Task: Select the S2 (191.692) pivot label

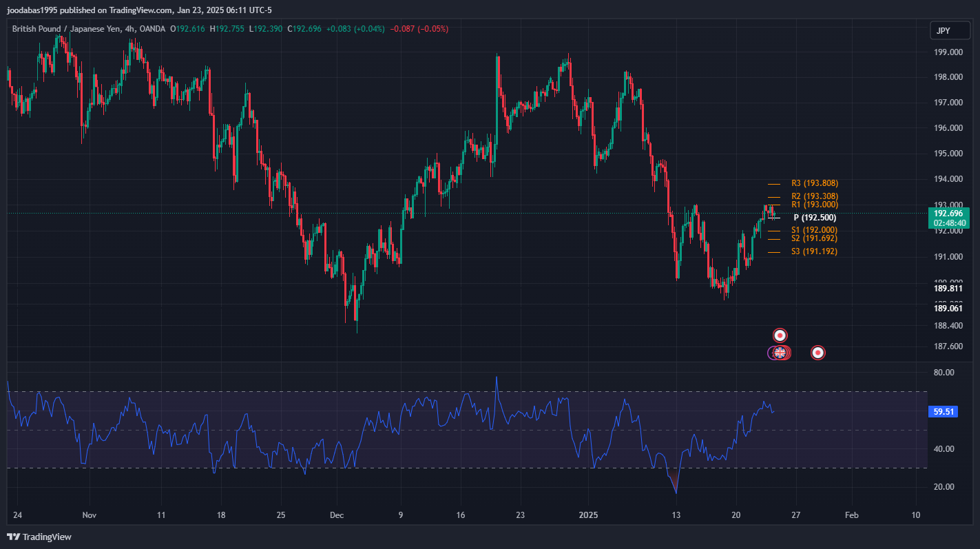Action: pyautogui.click(x=815, y=238)
